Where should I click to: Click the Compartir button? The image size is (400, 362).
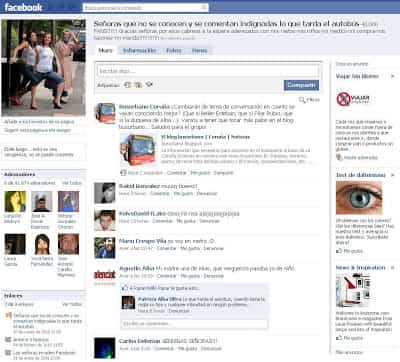301,85
